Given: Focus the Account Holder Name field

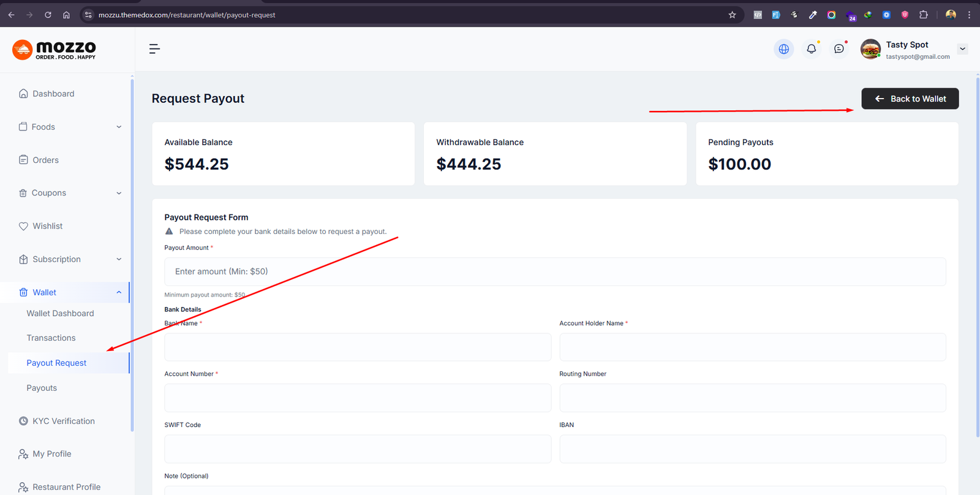Looking at the screenshot, I should tap(752, 347).
